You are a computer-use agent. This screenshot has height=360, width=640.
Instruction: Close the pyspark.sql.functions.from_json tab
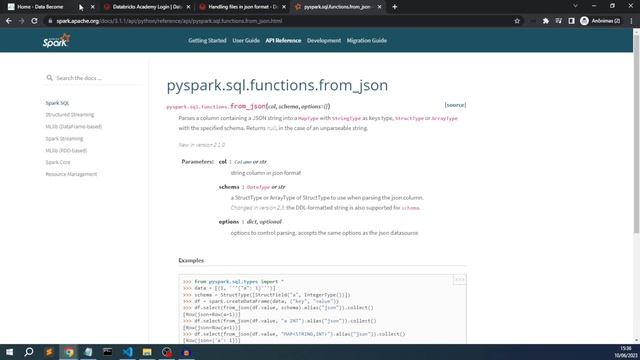coord(380,7)
